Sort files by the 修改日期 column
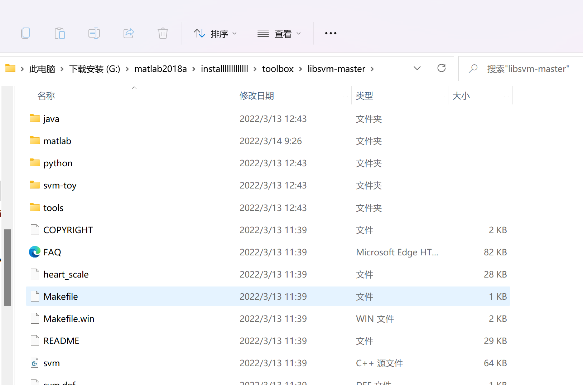The image size is (583, 392). (x=256, y=95)
